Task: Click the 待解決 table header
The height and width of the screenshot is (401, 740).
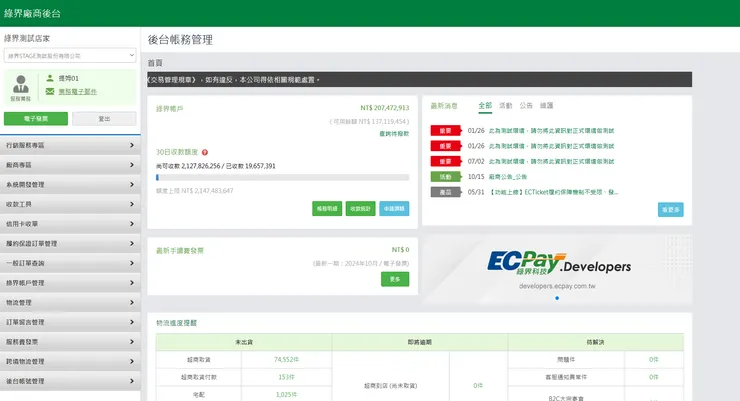Action: pyautogui.click(x=596, y=342)
